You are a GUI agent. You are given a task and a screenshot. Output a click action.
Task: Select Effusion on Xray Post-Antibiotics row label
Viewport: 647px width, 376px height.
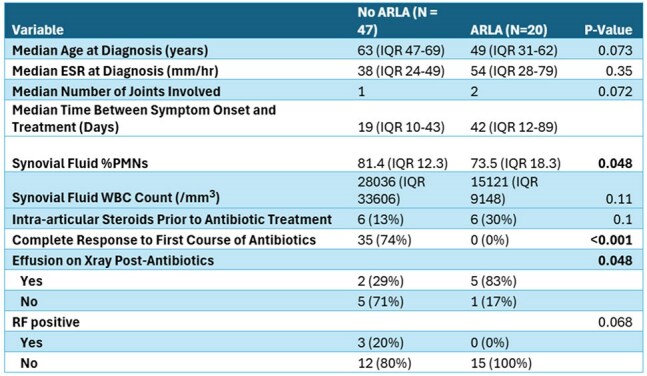pyautogui.click(x=113, y=260)
